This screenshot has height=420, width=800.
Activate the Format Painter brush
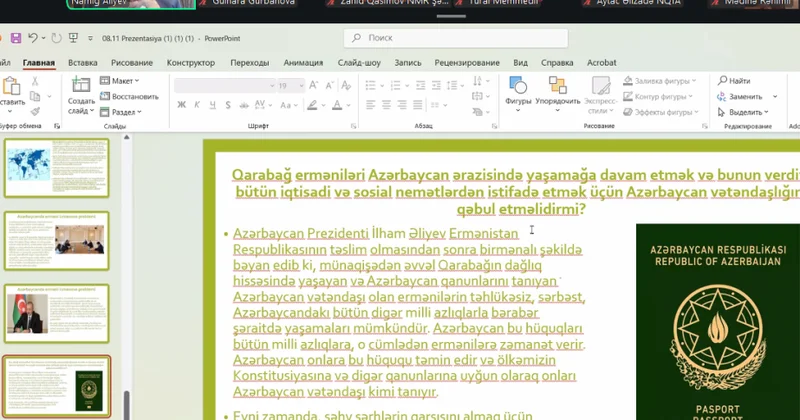click(x=35, y=111)
